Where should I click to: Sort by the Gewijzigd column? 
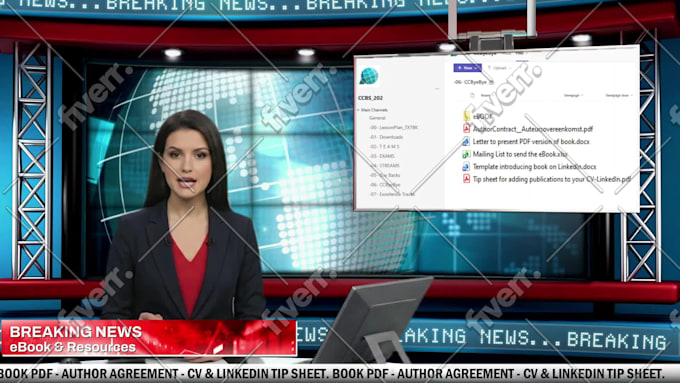[x=573, y=95]
